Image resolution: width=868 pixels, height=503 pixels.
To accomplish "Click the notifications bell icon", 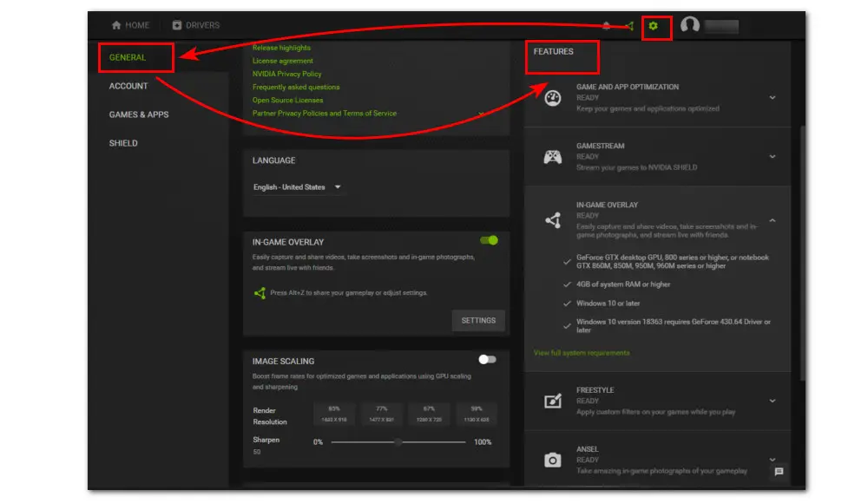I will pyautogui.click(x=606, y=26).
